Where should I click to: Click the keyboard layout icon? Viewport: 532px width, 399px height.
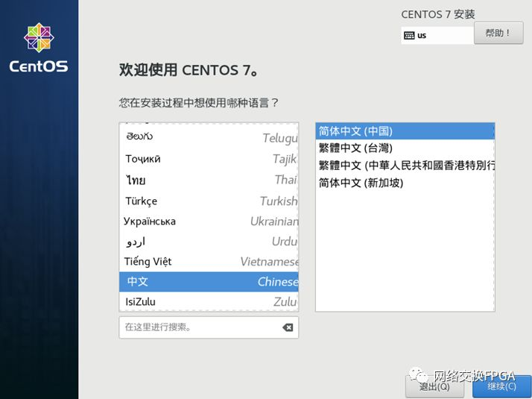tap(409, 35)
